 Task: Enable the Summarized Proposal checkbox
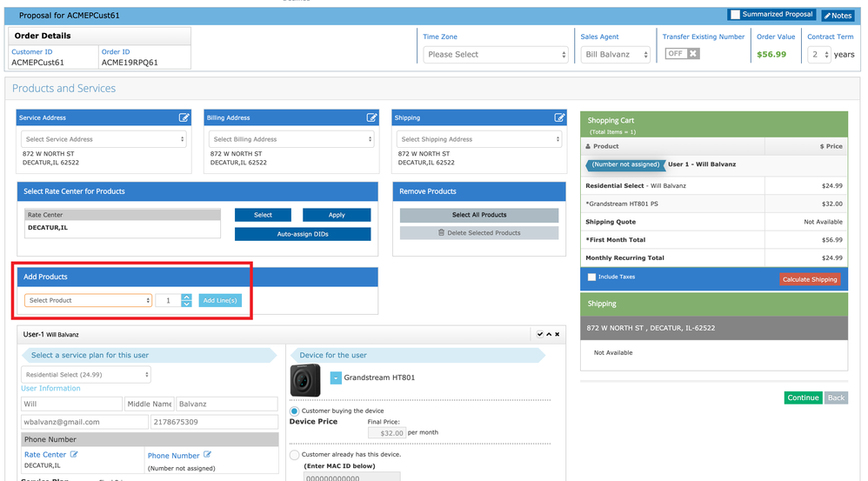tap(736, 15)
